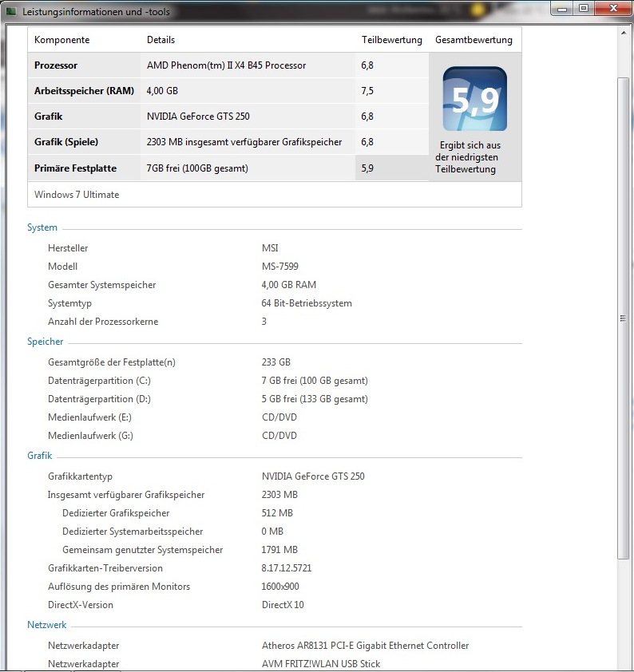
Task: Click the Netzwerk section heading
Action: tap(47, 625)
